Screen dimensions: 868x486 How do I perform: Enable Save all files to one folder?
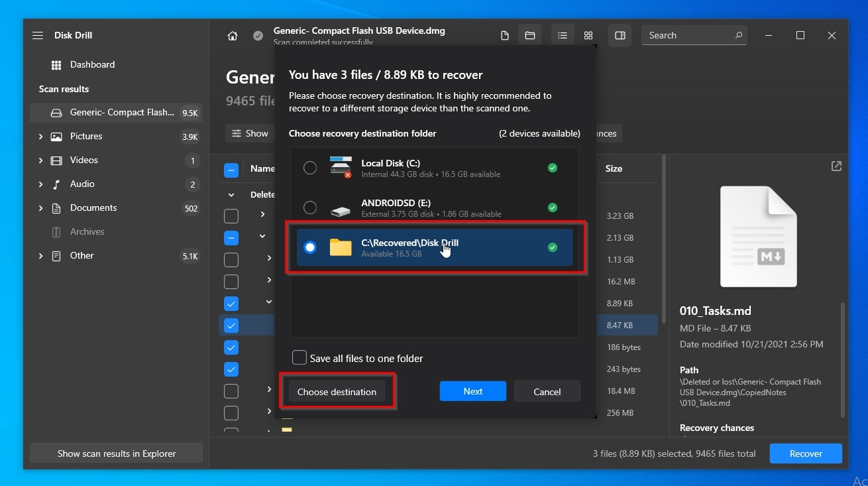click(299, 358)
